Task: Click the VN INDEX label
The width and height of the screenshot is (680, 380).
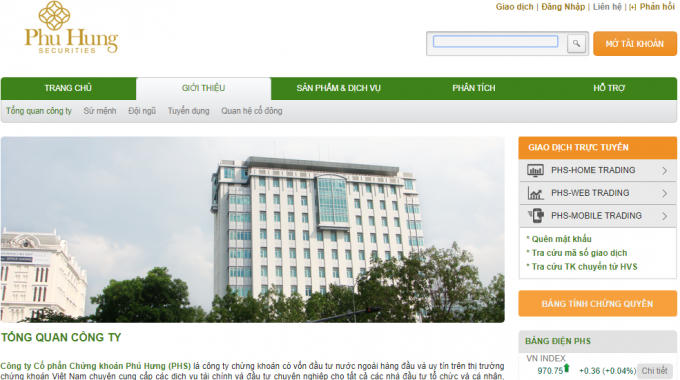Action: [546, 358]
